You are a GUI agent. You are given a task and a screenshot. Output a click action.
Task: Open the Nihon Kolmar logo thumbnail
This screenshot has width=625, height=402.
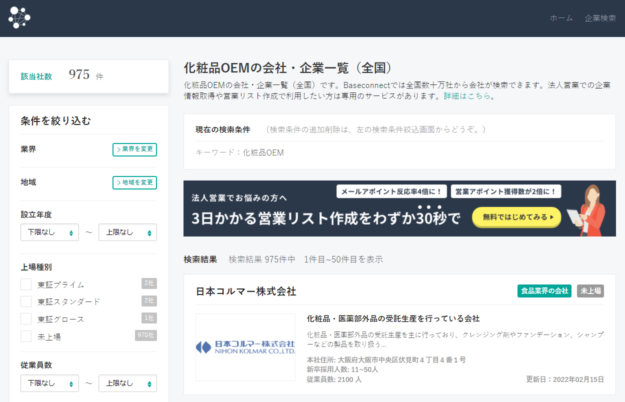246,347
